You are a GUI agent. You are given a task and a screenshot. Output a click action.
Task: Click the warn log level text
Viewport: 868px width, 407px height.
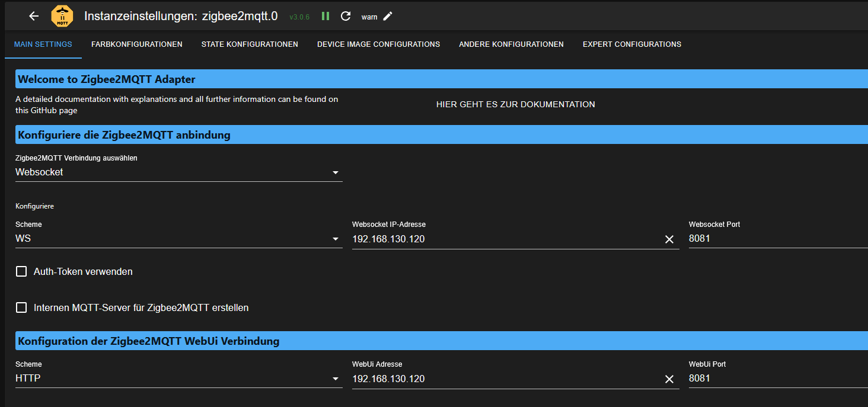click(x=369, y=17)
